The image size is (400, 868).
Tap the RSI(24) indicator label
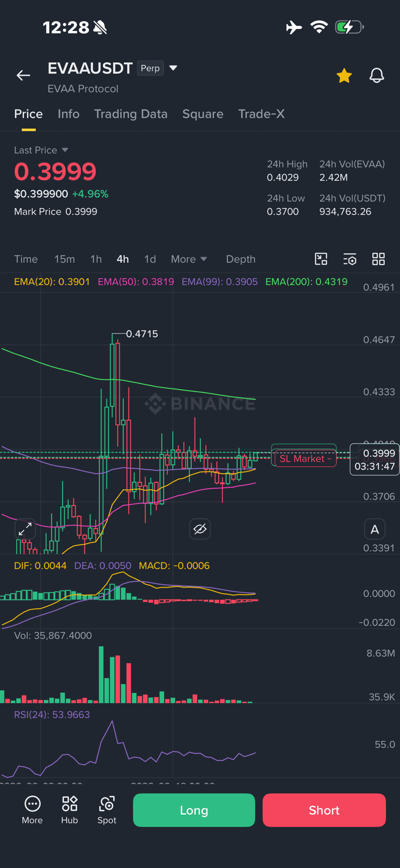(52, 715)
